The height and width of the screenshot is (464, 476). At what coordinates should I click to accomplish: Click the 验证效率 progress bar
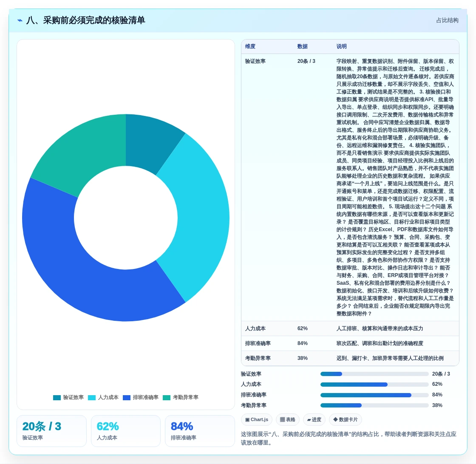pyautogui.click(x=374, y=374)
